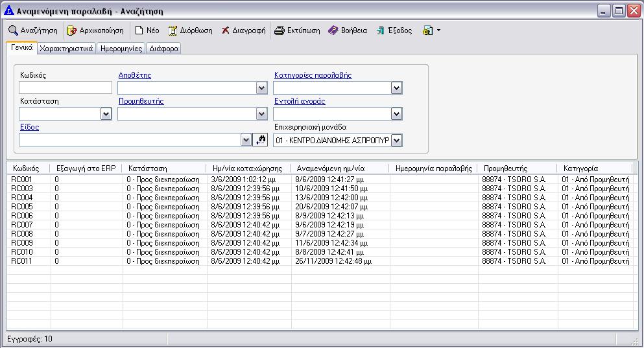Expand the Είδος dropdown arrow
Viewport: 644px width, 348px height.
coord(246,140)
